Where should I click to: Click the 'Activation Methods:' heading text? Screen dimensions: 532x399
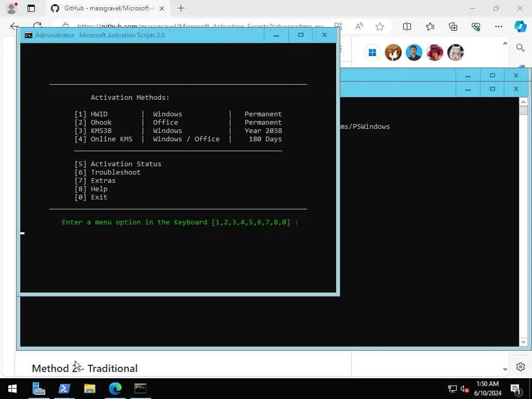[x=130, y=97]
